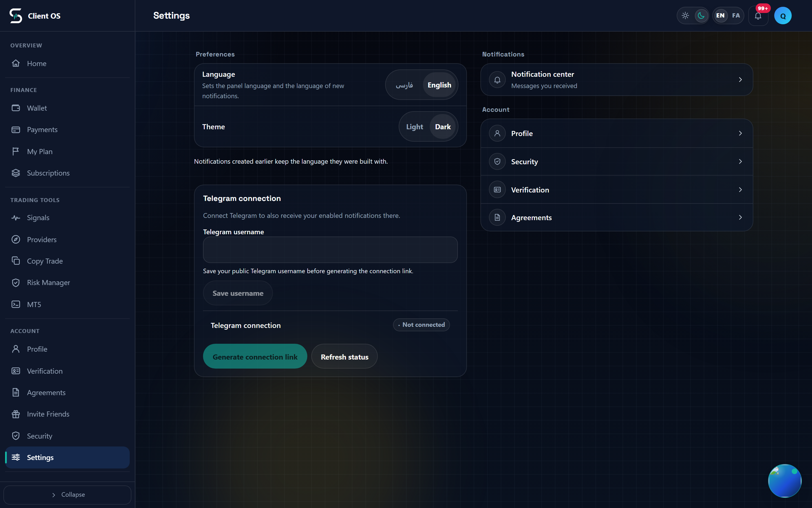Click the Subscriptions layers icon
This screenshot has height=508, width=812.
click(x=16, y=173)
